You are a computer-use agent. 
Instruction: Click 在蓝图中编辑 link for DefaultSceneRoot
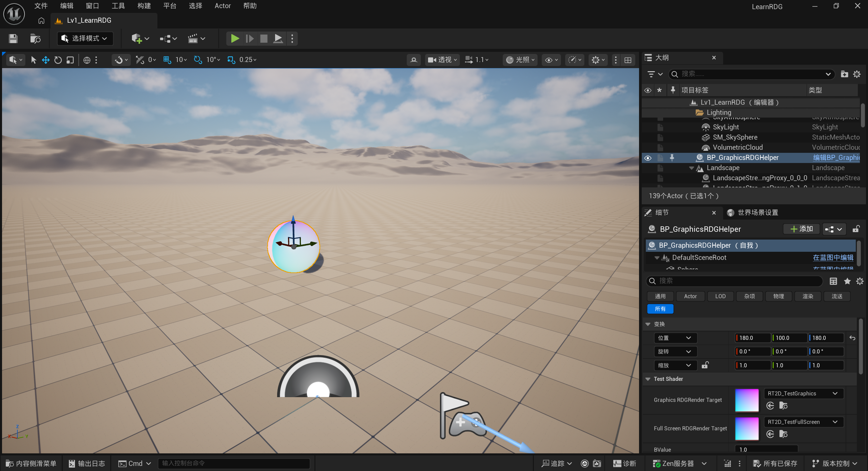pos(833,258)
